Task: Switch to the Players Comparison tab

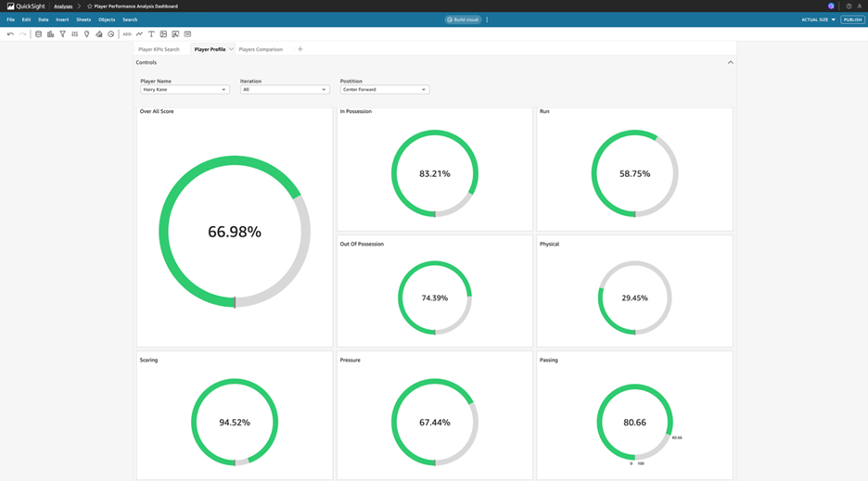Action: click(x=261, y=49)
